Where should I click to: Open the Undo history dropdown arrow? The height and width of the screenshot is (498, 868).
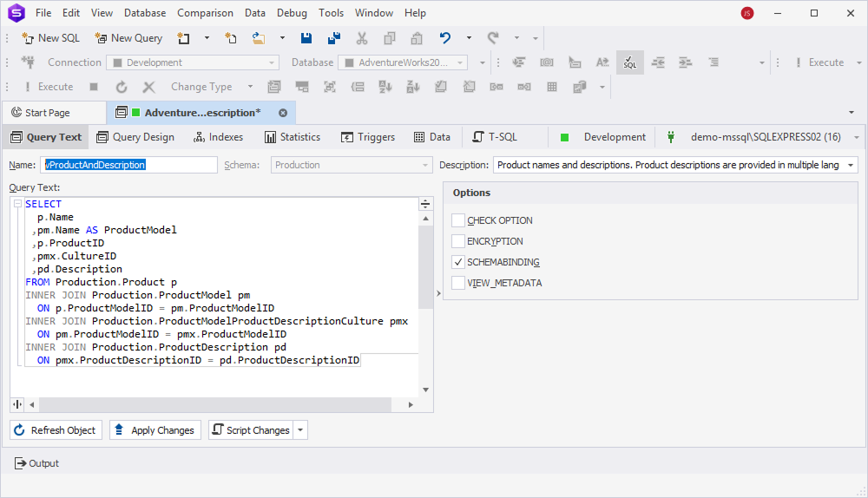click(469, 38)
